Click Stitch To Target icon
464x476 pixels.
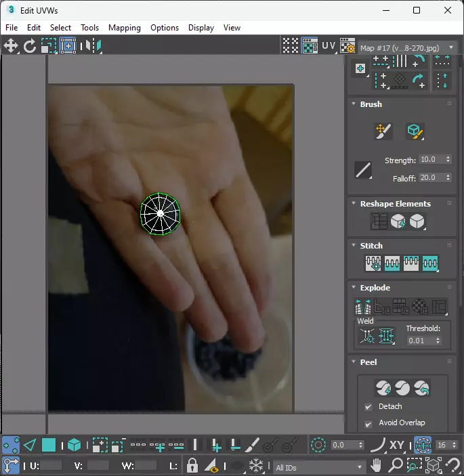pyautogui.click(x=373, y=263)
